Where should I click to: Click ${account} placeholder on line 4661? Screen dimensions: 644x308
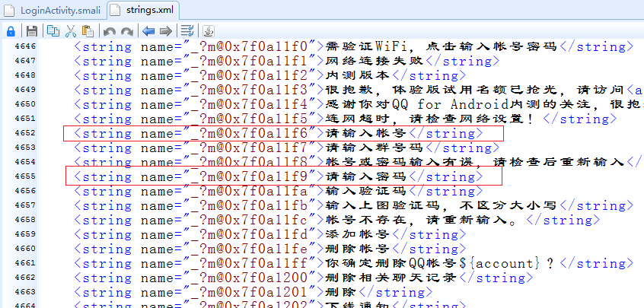point(499,263)
